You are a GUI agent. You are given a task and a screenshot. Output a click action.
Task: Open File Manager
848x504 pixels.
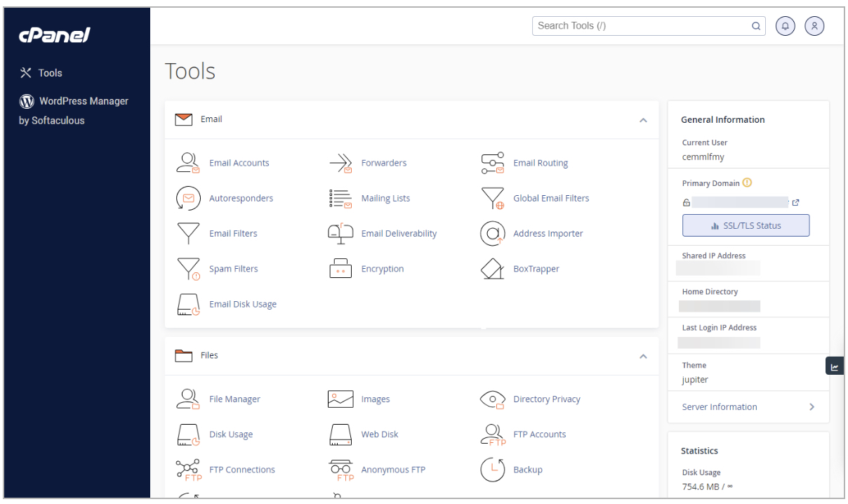click(x=234, y=399)
